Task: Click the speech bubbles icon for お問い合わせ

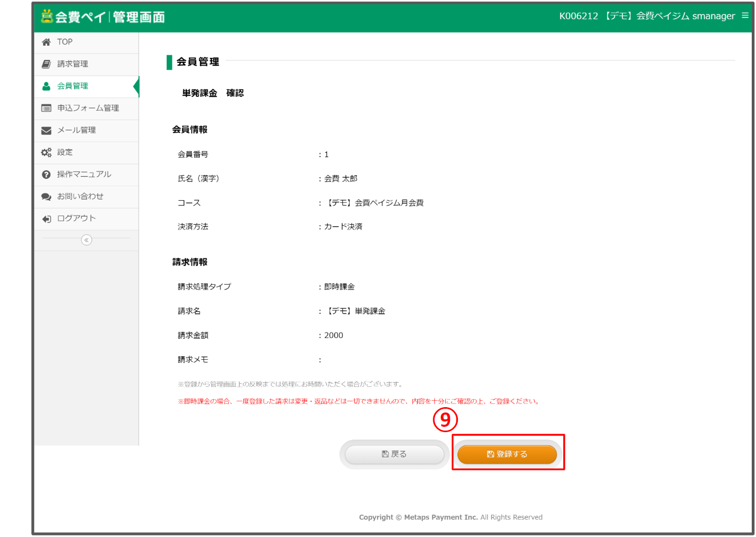Action: [x=46, y=196]
